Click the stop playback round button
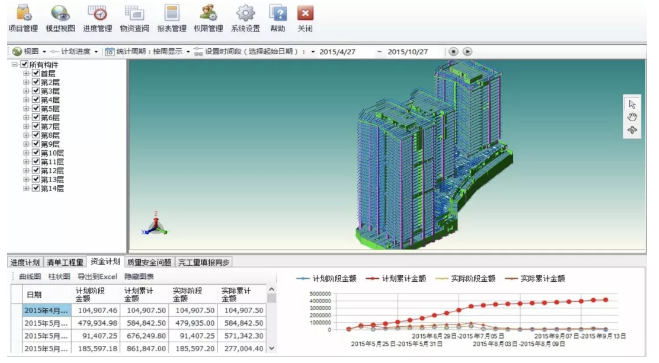This screenshot has width=659, height=363. pos(453,51)
